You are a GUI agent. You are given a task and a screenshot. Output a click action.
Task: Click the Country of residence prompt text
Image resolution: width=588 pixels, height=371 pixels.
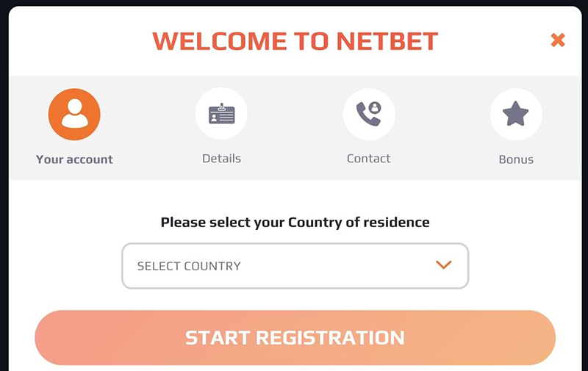tap(295, 222)
